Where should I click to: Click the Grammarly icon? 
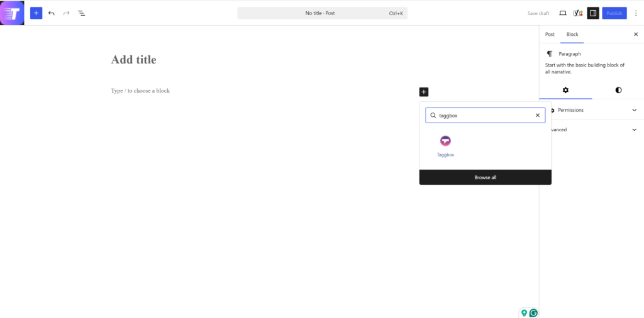tap(533, 313)
